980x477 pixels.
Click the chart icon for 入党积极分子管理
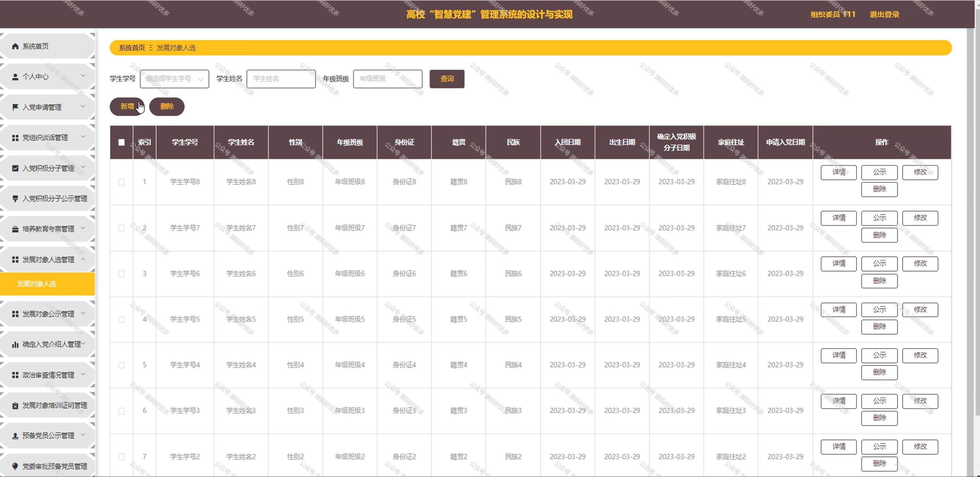pyautogui.click(x=15, y=168)
